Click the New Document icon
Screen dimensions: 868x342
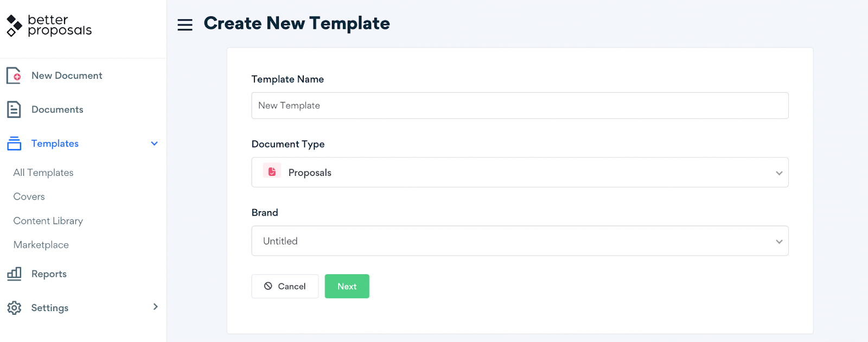[x=14, y=75]
